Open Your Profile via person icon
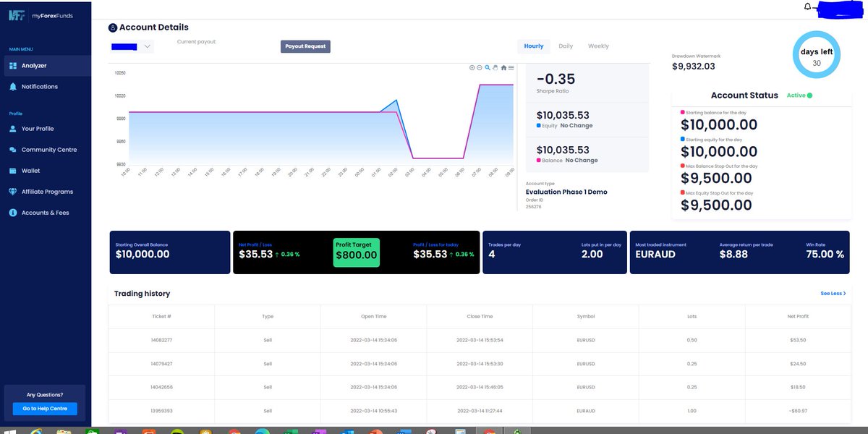The image size is (868, 434). (13, 129)
